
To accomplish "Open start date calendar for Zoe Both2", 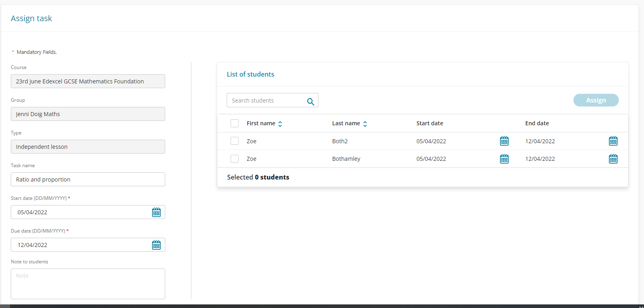I will 504,141.
